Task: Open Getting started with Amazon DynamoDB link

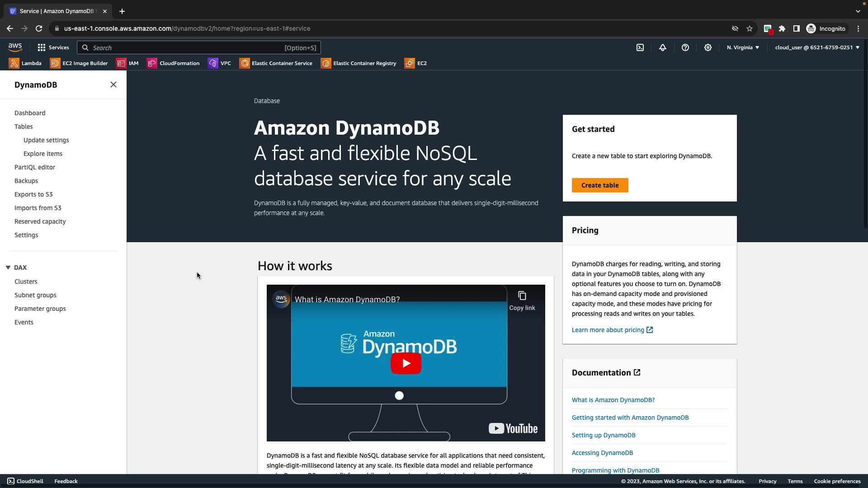Action: point(630,418)
